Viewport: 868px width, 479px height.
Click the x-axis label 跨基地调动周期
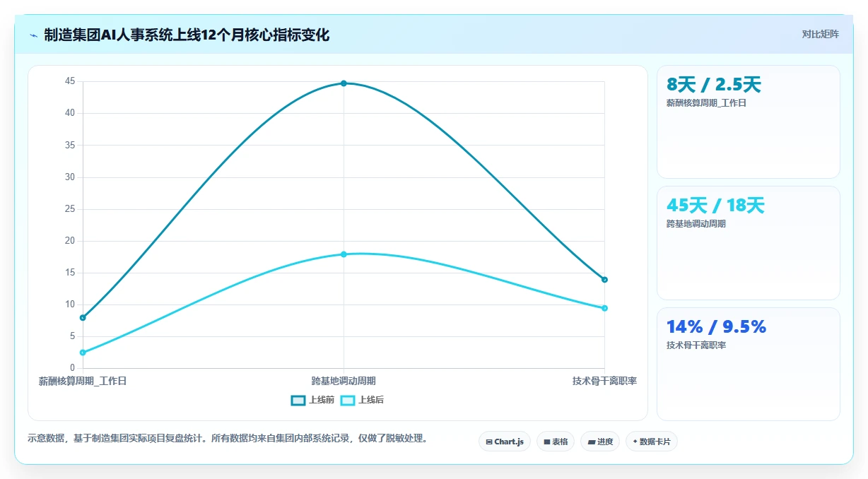coord(344,381)
